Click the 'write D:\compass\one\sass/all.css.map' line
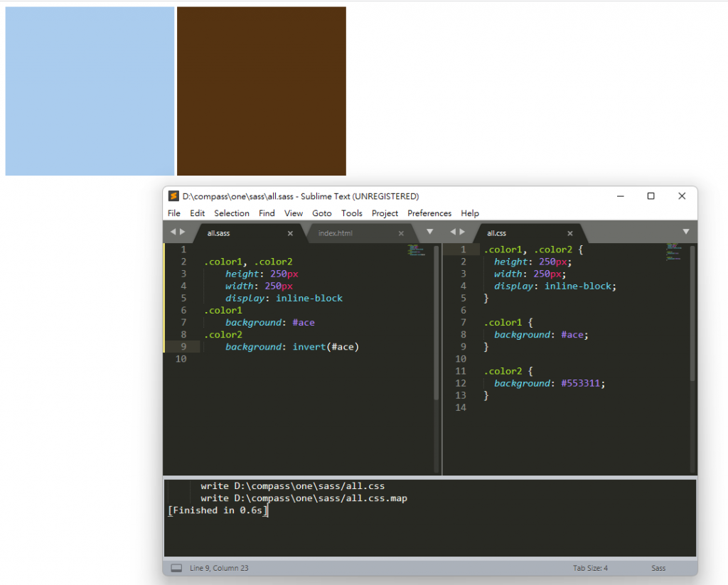This screenshot has height=585, width=728. pyautogui.click(x=304, y=498)
